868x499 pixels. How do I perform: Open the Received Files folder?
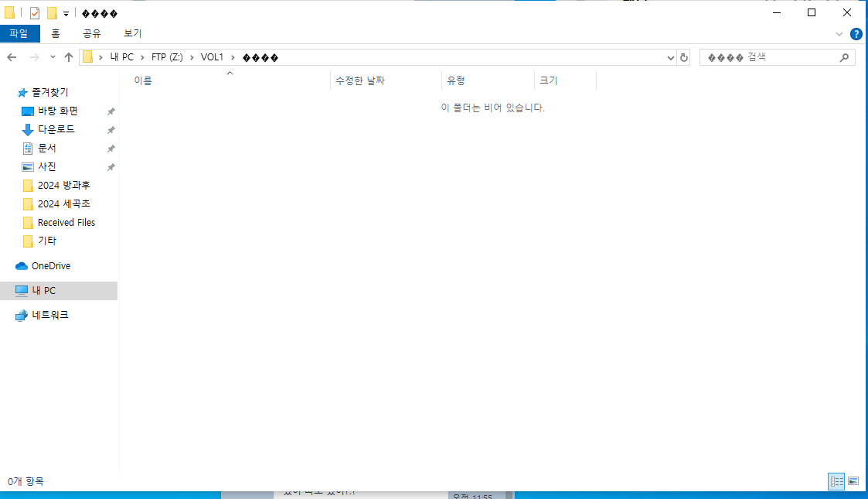(66, 223)
